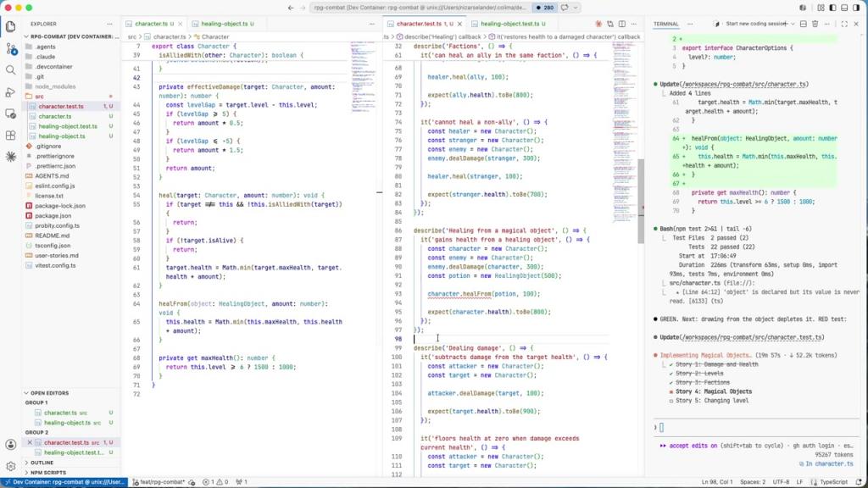The image size is (868, 488).
Task: Click the TypeScript language mode
Action: pyautogui.click(x=833, y=482)
